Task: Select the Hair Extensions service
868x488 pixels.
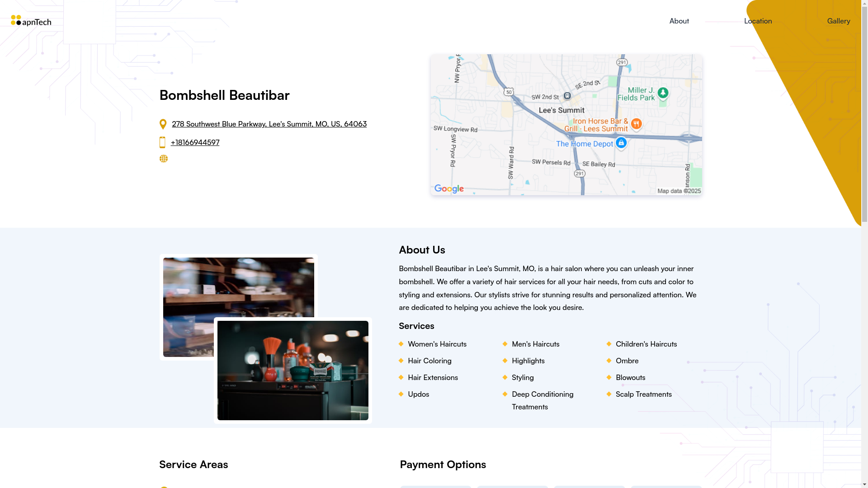Action: pos(433,377)
